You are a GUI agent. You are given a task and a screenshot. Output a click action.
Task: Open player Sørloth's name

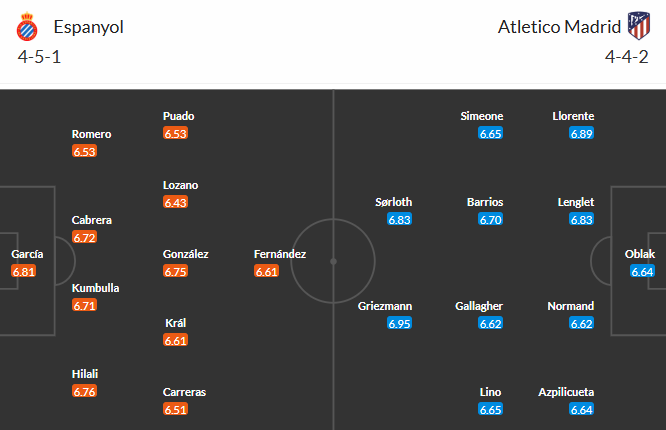(x=393, y=202)
